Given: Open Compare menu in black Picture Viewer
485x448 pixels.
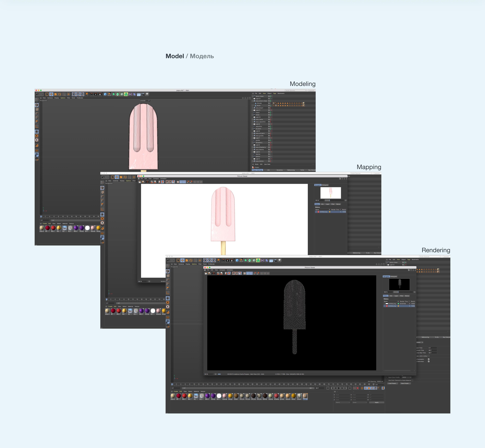Looking at the screenshot, I should pos(222,270).
